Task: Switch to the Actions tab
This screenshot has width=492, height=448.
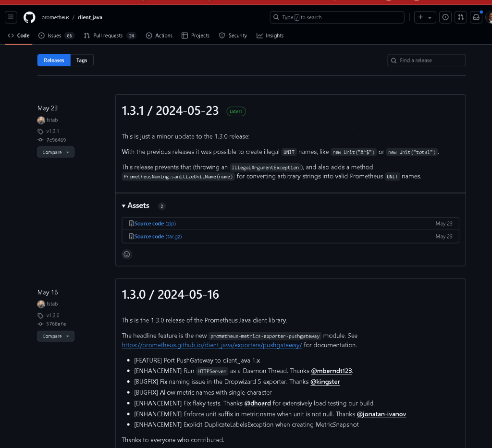Action: point(159,36)
